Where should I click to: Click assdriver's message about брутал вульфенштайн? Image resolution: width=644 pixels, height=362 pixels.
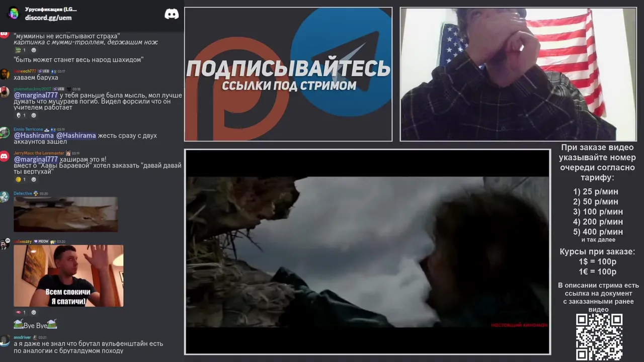pos(89,347)
